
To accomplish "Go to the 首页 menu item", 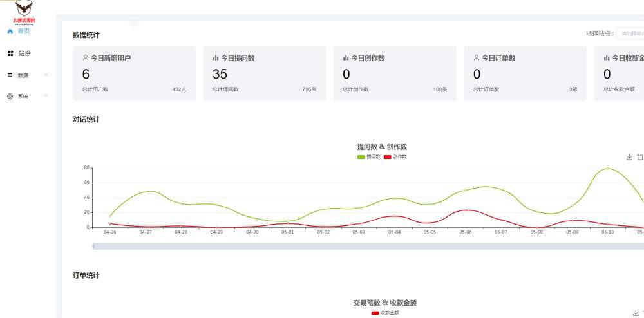I will (x=24, y=31).
